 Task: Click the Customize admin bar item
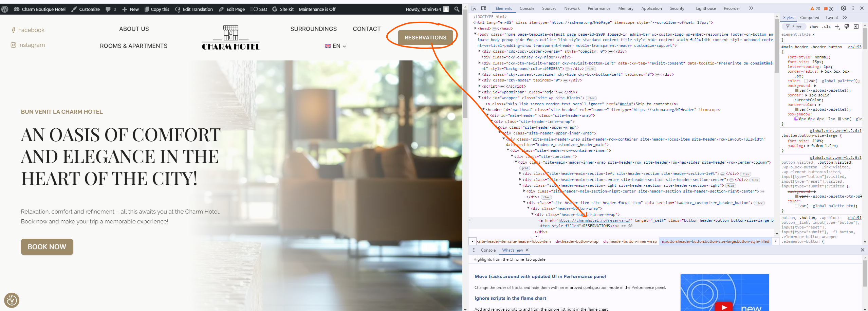[86, 9]
